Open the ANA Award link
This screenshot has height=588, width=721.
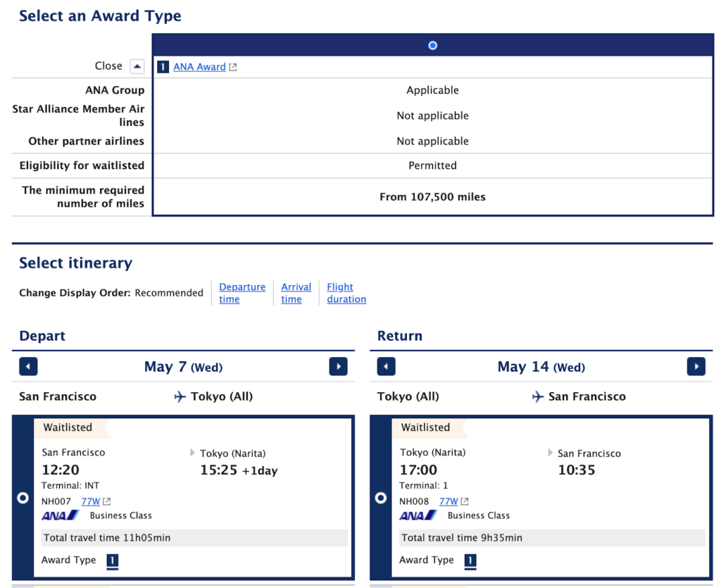tap(199, 67)
